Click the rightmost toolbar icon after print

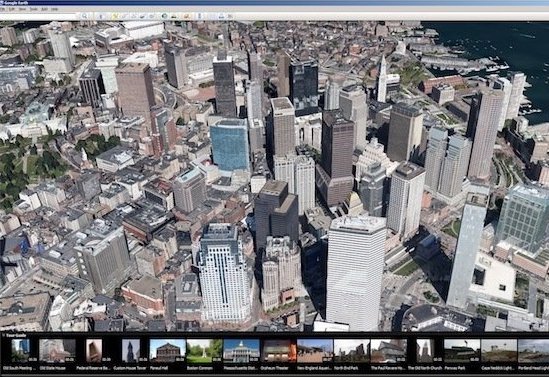tap(230, 16)
